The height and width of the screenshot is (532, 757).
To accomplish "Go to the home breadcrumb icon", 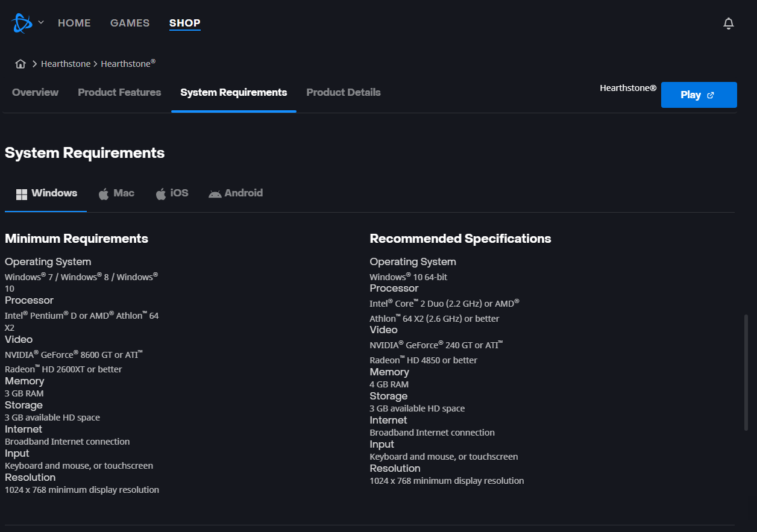I will coord(20,64).
